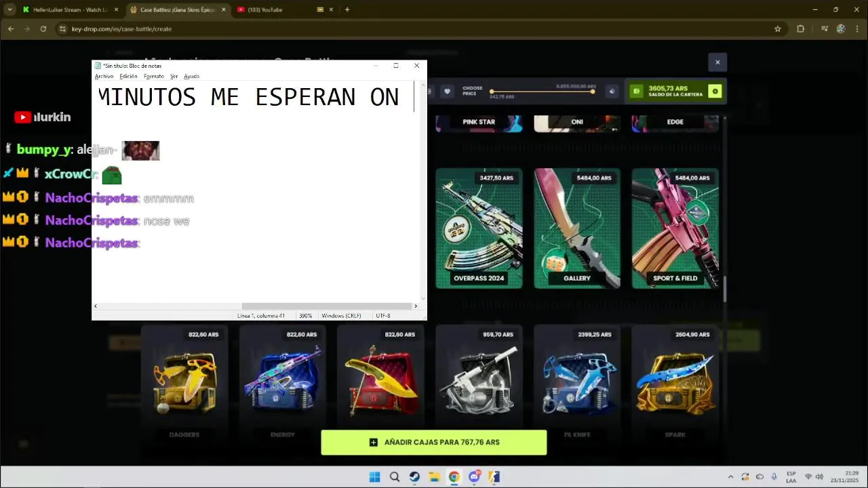View site information icon in address bar
The width and height of the screenshot is (868, 488).
click(x=62, y=28)
